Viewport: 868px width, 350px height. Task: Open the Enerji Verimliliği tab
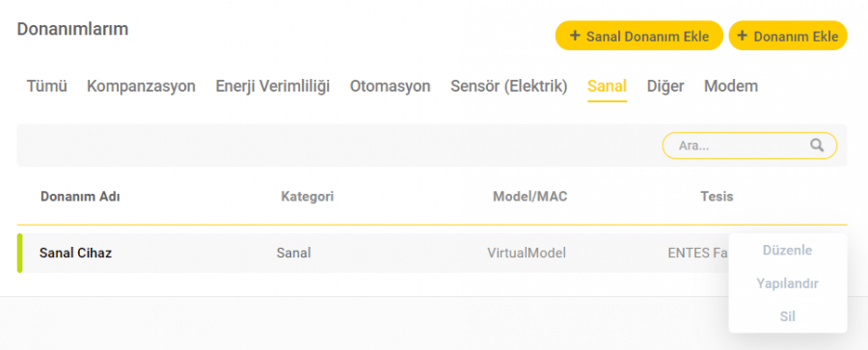[x=272, y=87]
